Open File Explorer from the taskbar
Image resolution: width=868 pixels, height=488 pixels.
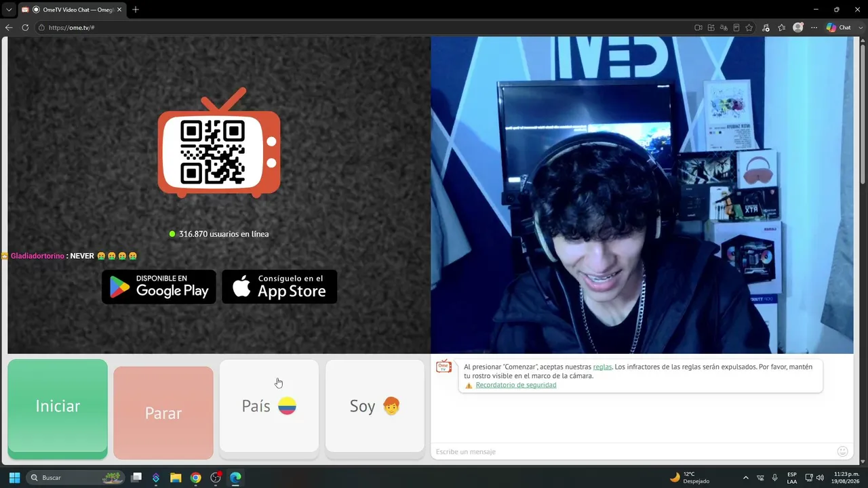click(x=176, y=478)
